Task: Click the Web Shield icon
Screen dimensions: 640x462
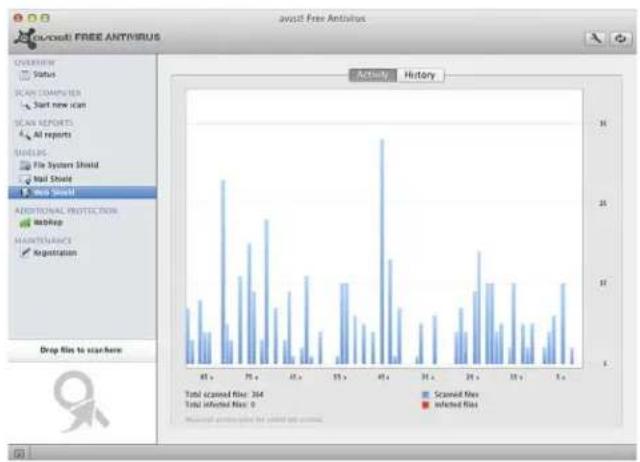Action: pyautogui.click(x=25, y=192)
